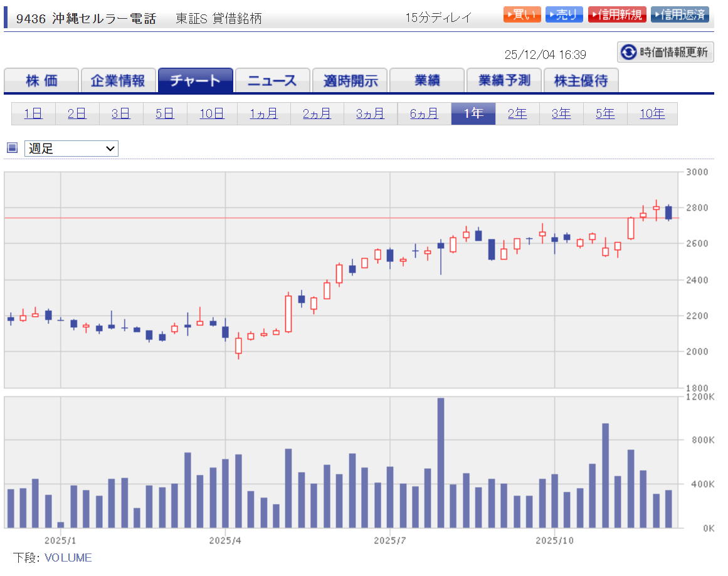Select the 1日 chart period link

(33, 114)
